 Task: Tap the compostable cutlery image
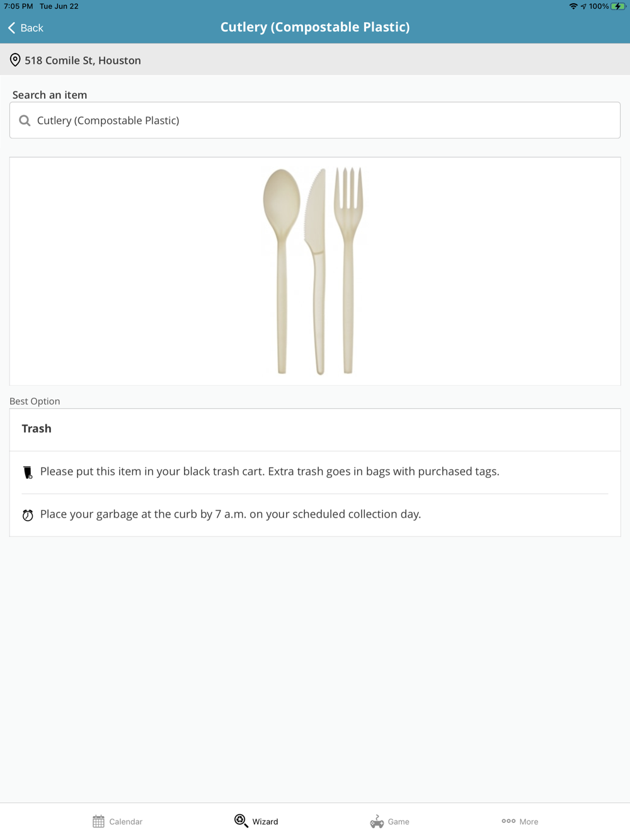314,271
